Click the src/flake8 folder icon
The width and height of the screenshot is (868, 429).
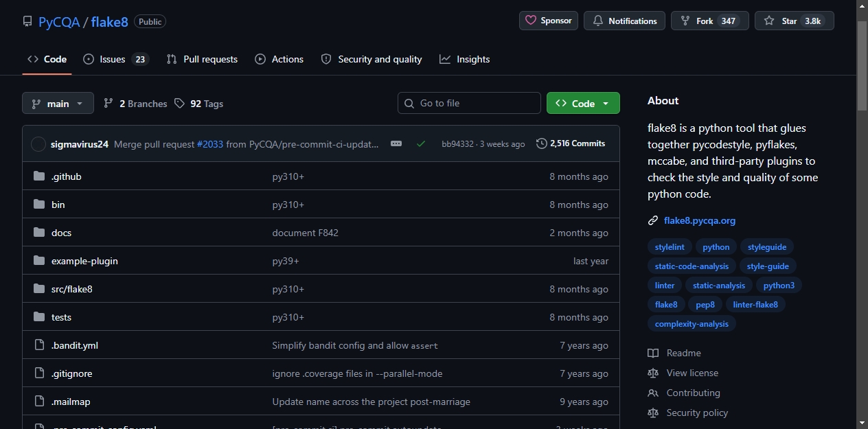pos(39,289)
